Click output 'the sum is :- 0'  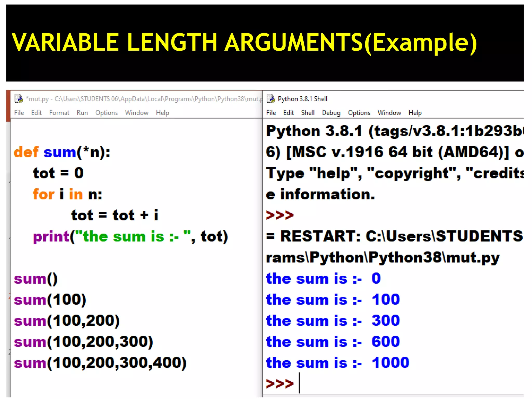pyautogui.click(x=323, y=279)
